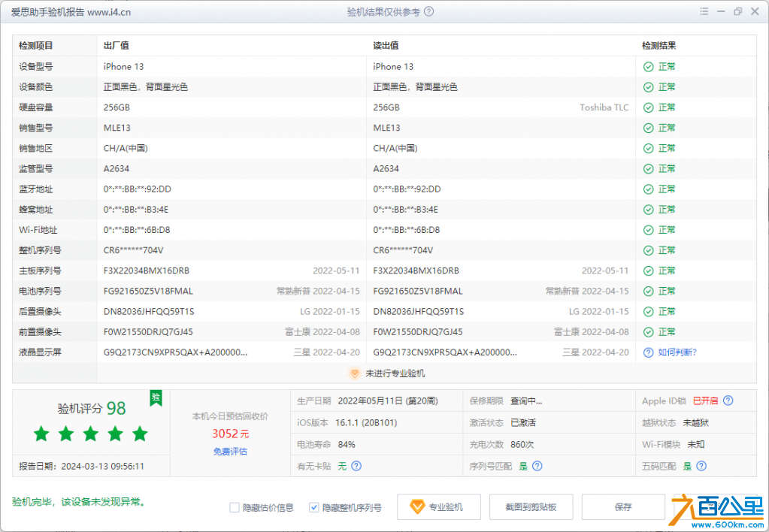
Task: Click the green check icon in 销售地区 row
Action: (x=649, y=149)
